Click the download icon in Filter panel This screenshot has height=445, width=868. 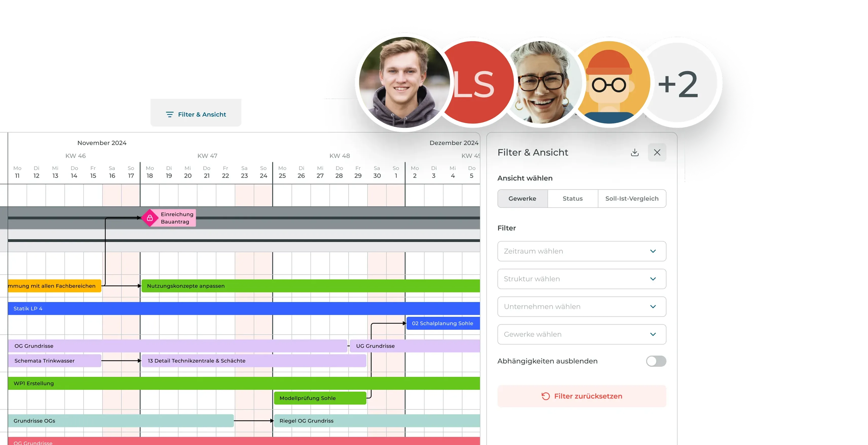(635, 152)
